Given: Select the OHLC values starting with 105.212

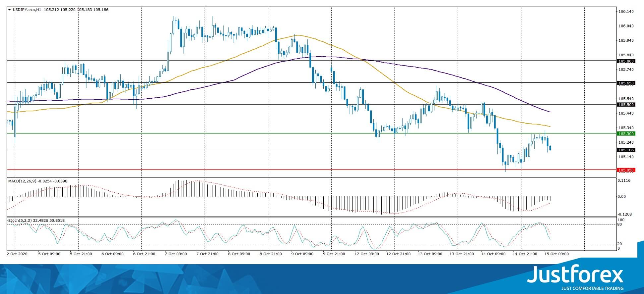Looking at the screenshot, I should [x=76, y=10].
